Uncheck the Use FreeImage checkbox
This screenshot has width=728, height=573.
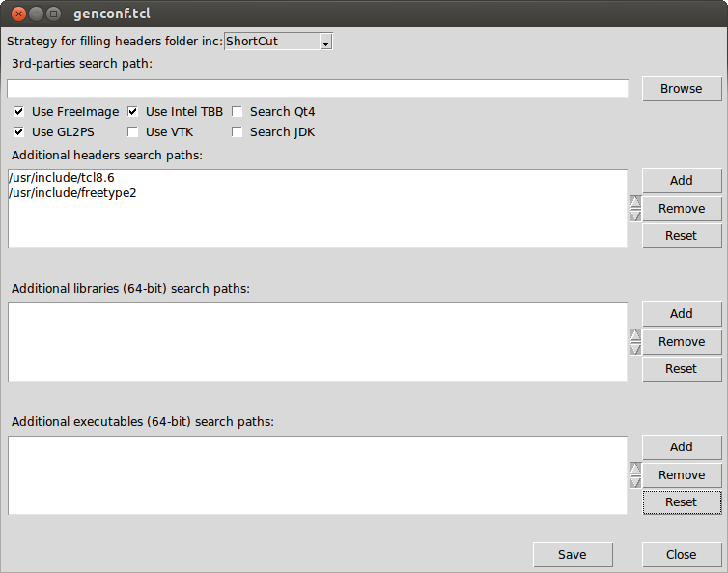[19, 112]
